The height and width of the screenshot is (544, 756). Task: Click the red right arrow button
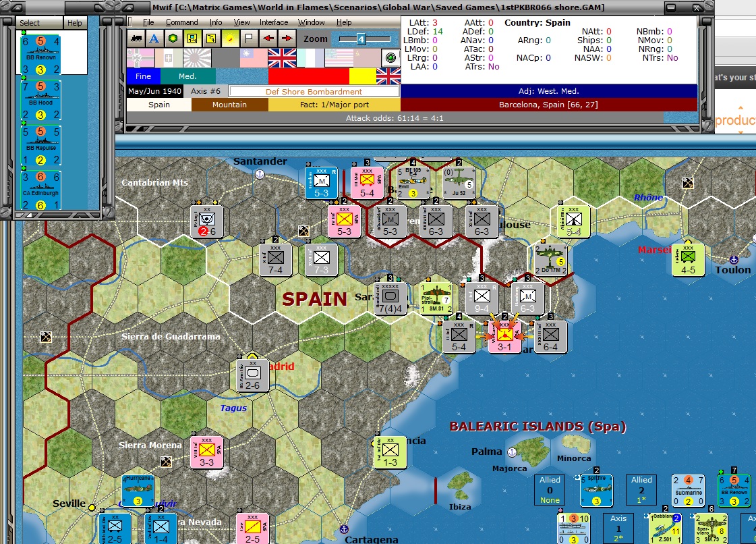(287, 38)
